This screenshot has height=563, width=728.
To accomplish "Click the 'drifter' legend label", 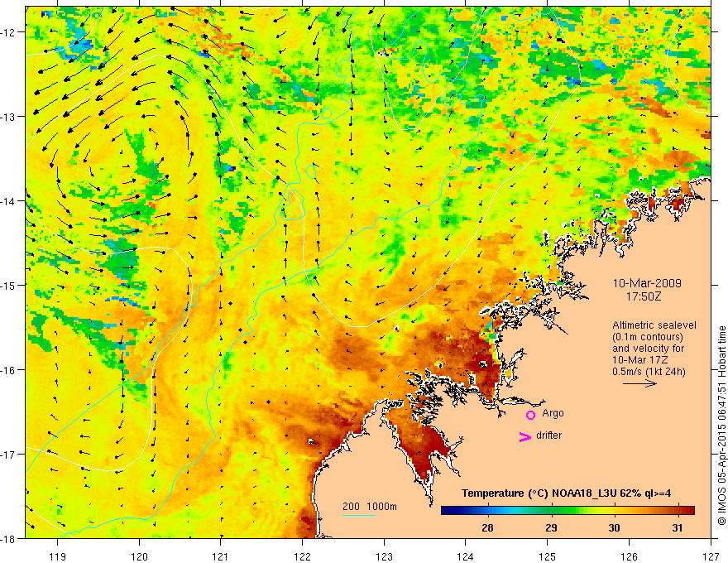I will [548, 435].
